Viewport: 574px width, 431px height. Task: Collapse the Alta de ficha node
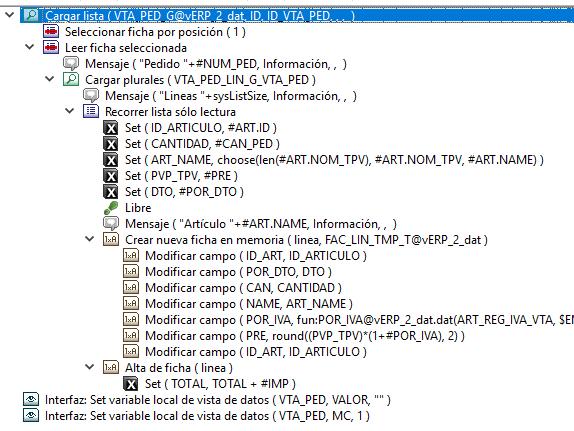click(90, 367)
